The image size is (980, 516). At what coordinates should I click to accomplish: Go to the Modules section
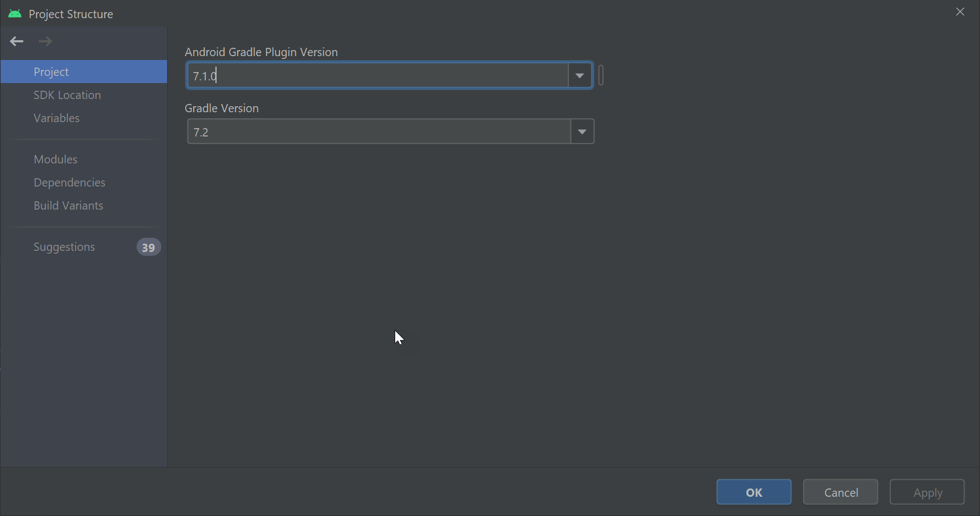click(x=84, y=159)
